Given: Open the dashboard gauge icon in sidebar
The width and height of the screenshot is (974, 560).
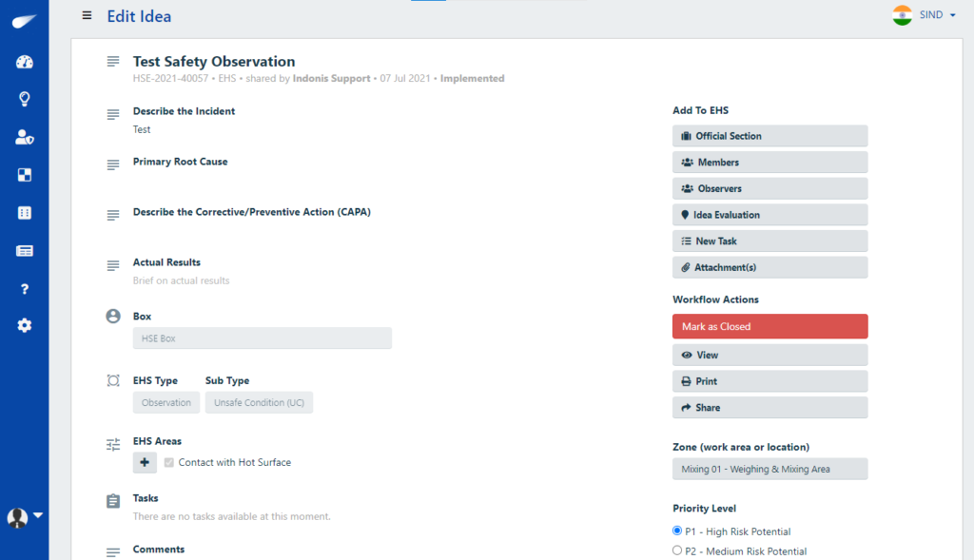Looking at the screenshot, I should pyautogui.click(x=25, y=63).
